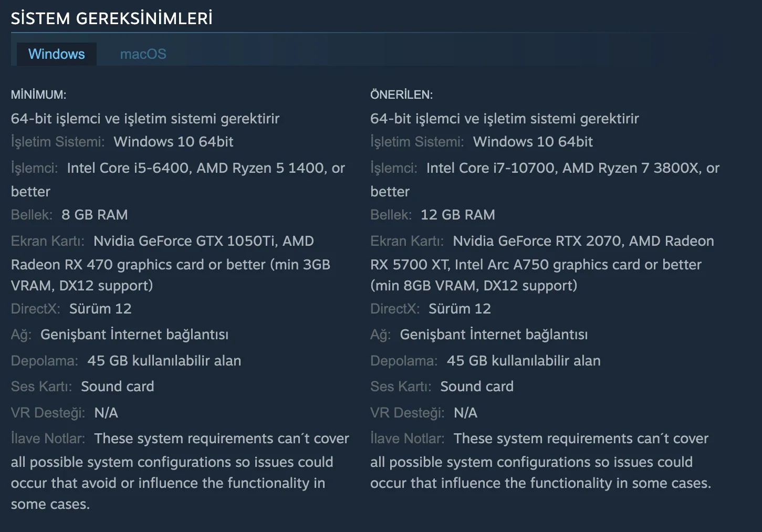
Task: Click the 8 GB RAM memory value
Action: point(95,215)
